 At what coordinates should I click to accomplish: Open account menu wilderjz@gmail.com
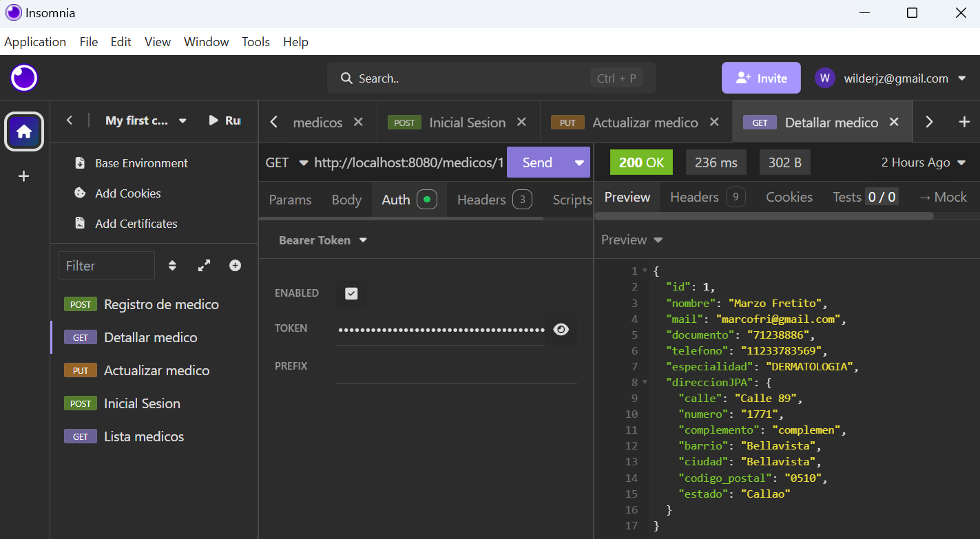[x=905, y=78]
